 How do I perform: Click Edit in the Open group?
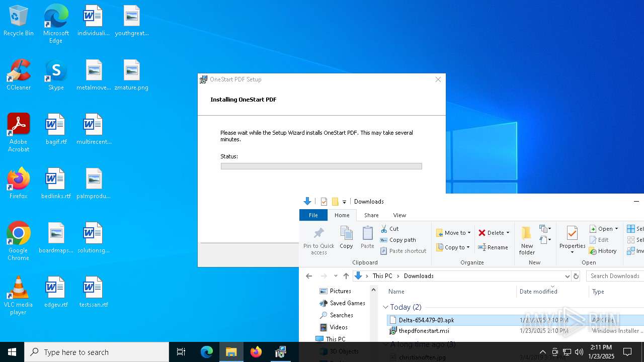(x=599, y=240)
